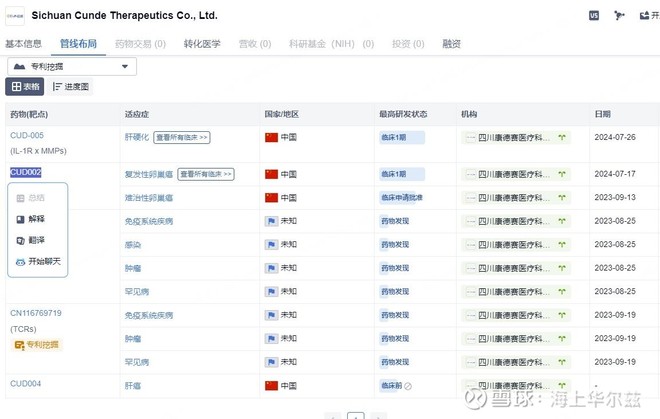Click the 日期 column header
This screenshot has width=660, height=419.
pyautogui.click(x=602, y=114)
